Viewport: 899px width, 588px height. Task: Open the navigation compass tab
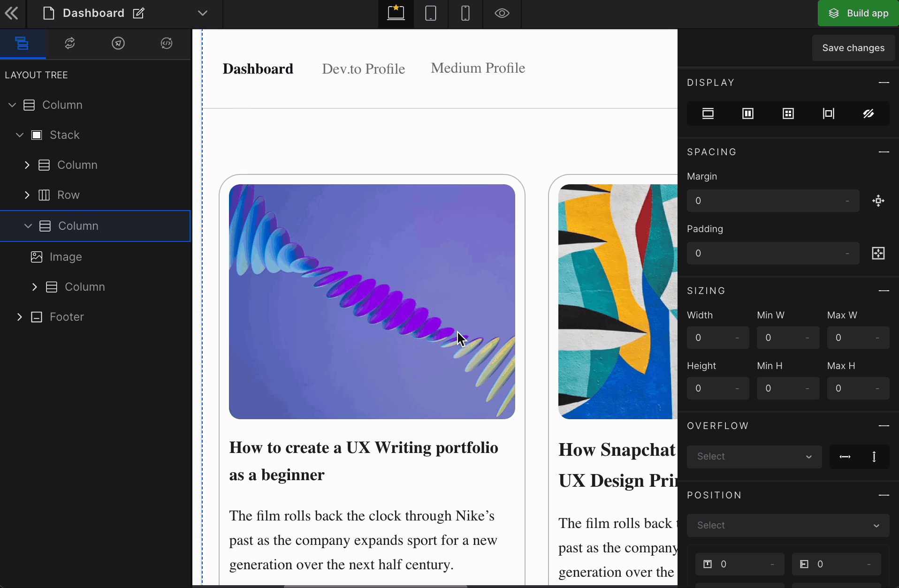(x=118, y=43)
